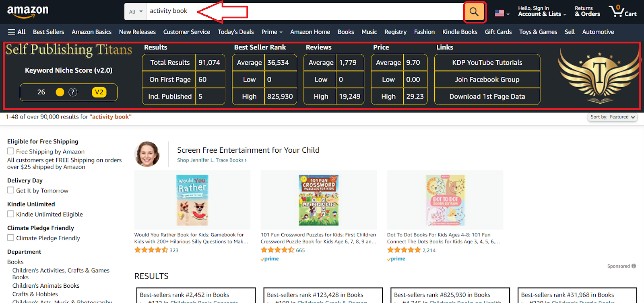Click the 323 ratings star rating

point(151,250)
